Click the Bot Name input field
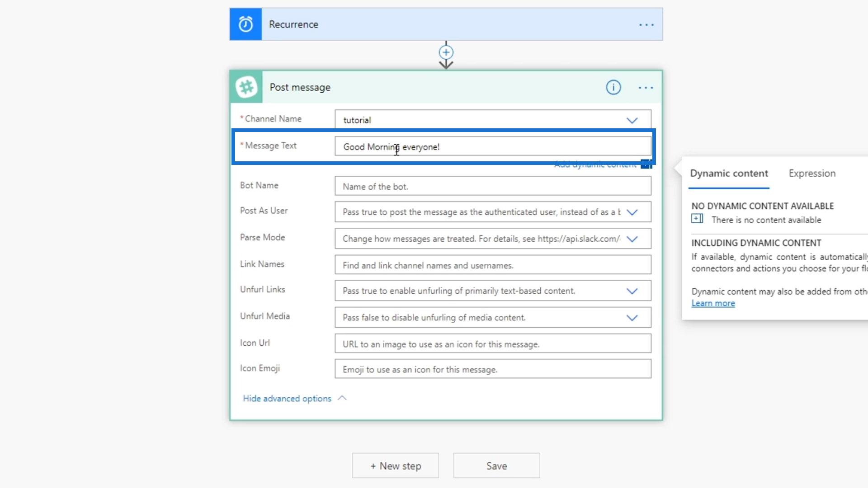 coord(493,187)
